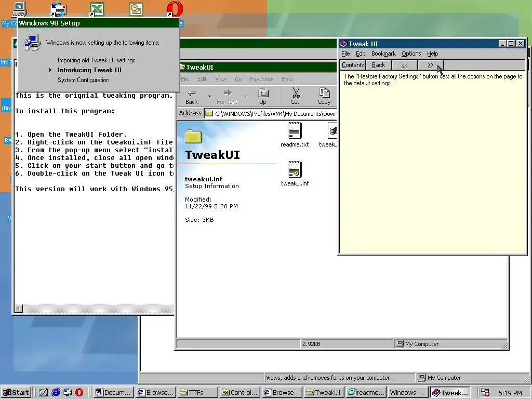Open Edit menu in Tweak UI help

pos(361,54)
